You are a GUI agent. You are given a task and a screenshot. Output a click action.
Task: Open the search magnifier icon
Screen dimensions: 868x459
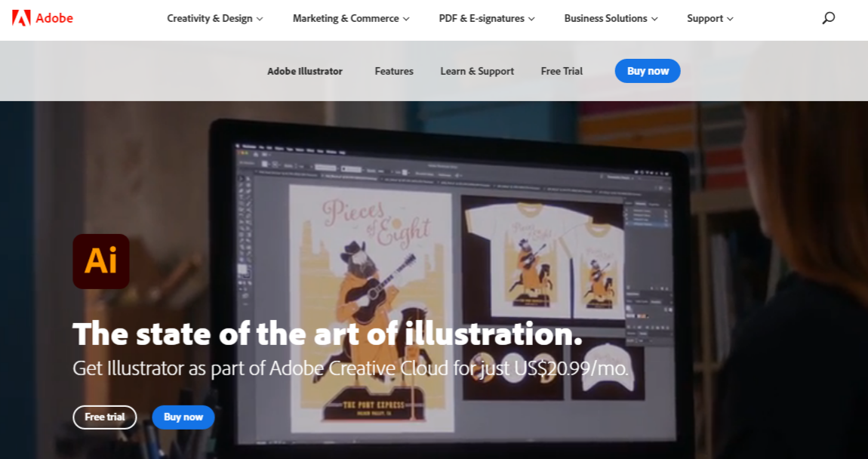pos(828,17)
